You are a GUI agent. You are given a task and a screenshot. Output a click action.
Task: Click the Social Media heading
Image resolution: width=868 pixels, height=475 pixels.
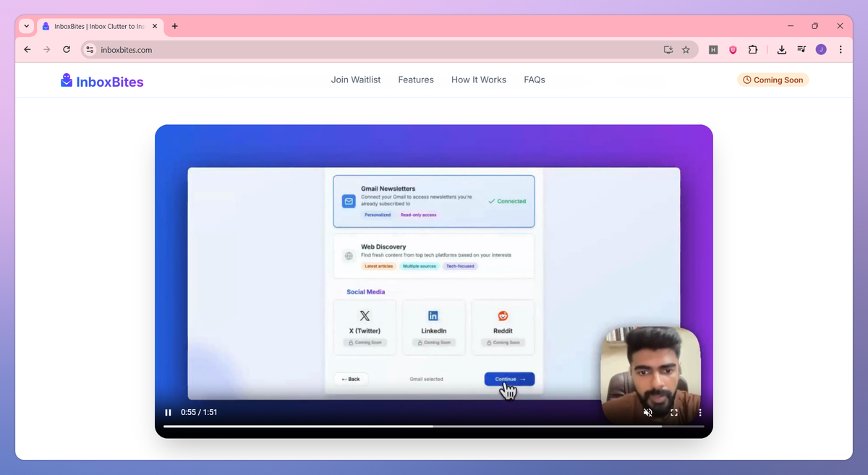click(365, 292)
